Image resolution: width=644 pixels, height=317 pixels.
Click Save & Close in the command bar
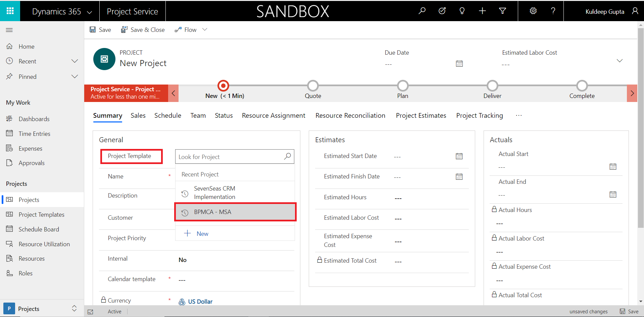[x=143, y=30]
